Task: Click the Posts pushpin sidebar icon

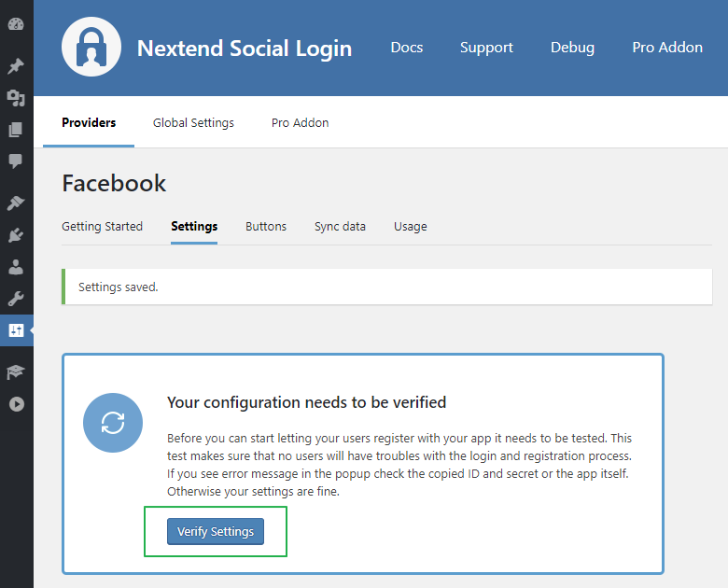Action: tap(16, 66)
